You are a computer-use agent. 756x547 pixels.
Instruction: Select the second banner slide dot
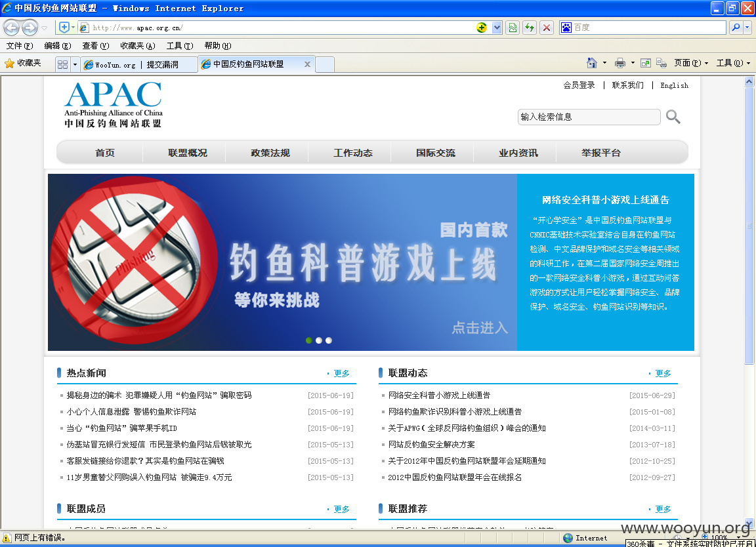pos(319,340)
